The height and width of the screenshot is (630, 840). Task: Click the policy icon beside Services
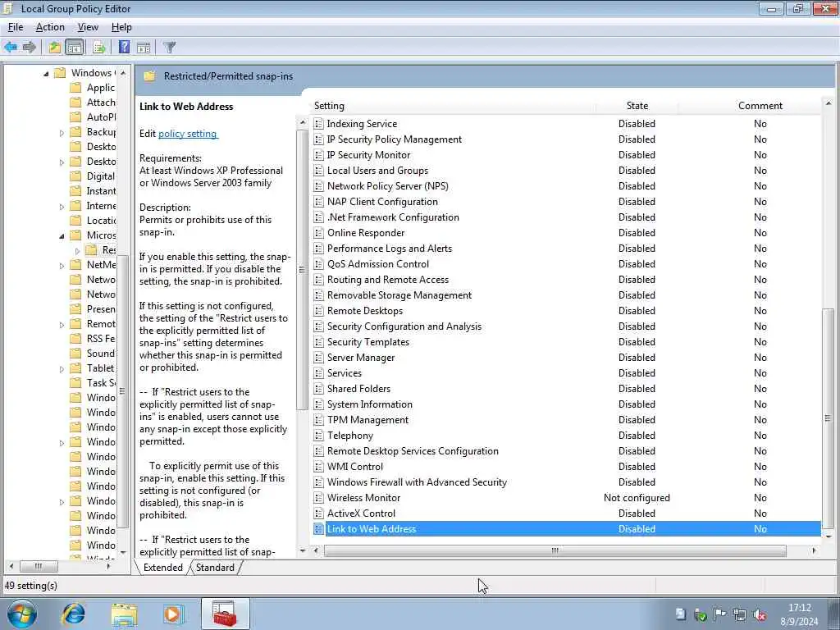(318, 373)
